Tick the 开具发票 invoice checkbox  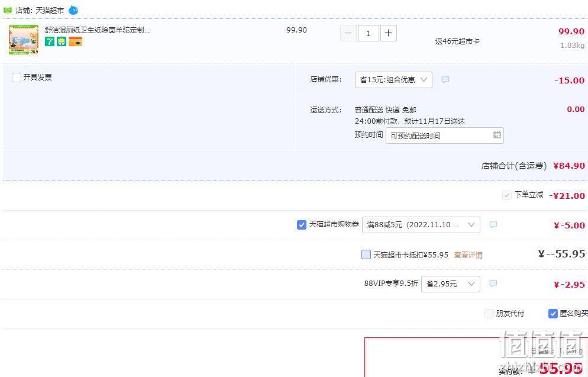17,78
